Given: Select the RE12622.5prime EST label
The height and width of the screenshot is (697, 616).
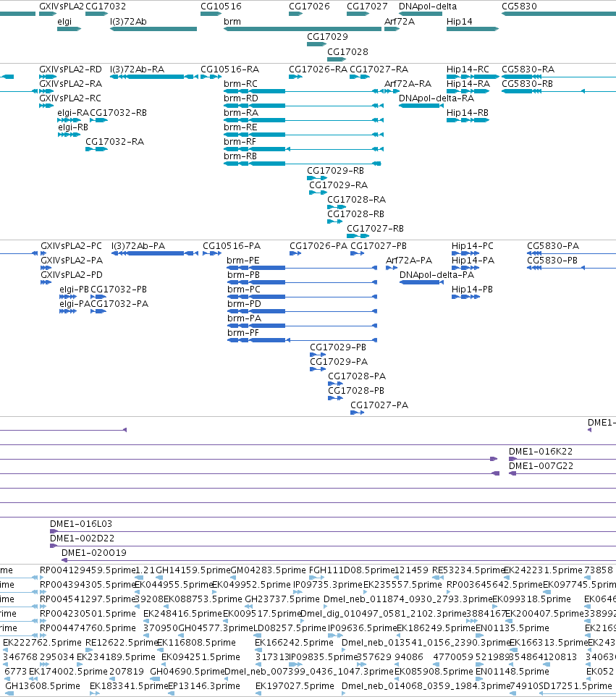Looking at the screenshot, I should pyautogui.click(x=121, y=643).
